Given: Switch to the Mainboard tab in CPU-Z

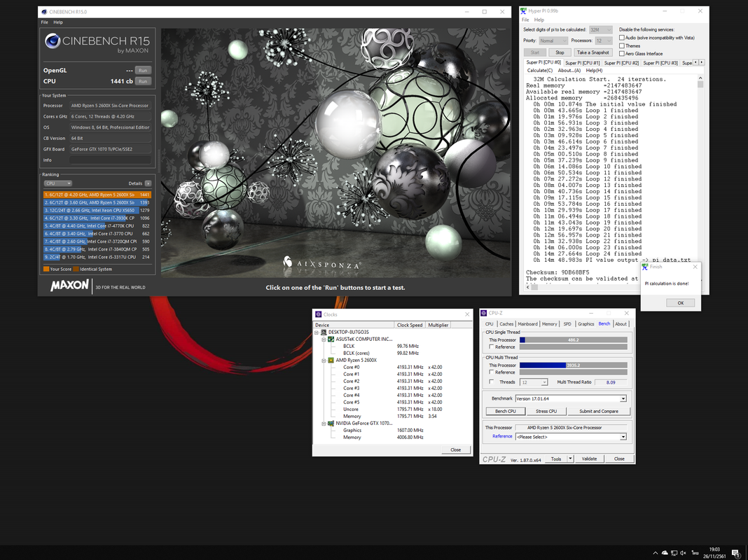Looking at the screenshot, I should pyautogui.click(x=527, y=324).
